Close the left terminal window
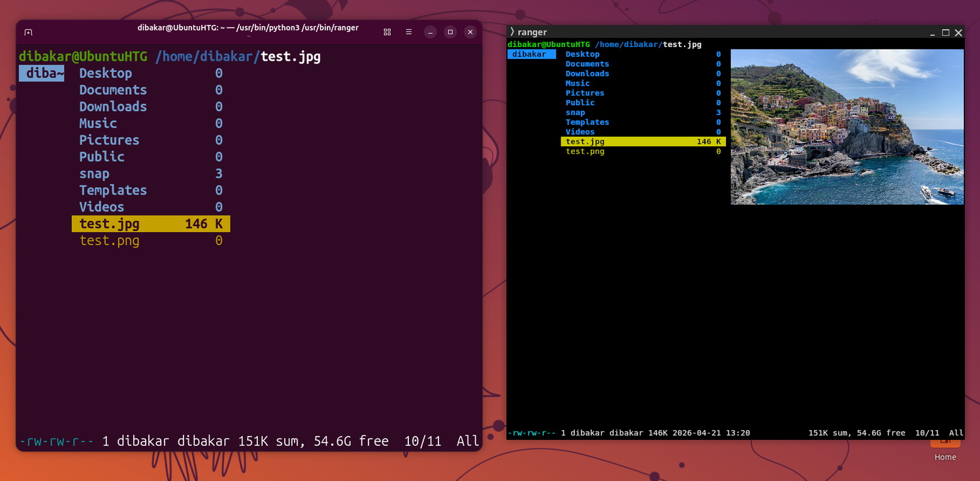This screenshot has height=481, width=980. 470,32
